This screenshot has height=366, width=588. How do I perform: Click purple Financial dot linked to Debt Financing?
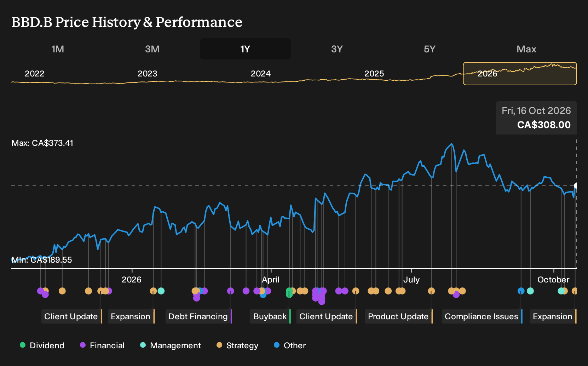click(231, 291)
